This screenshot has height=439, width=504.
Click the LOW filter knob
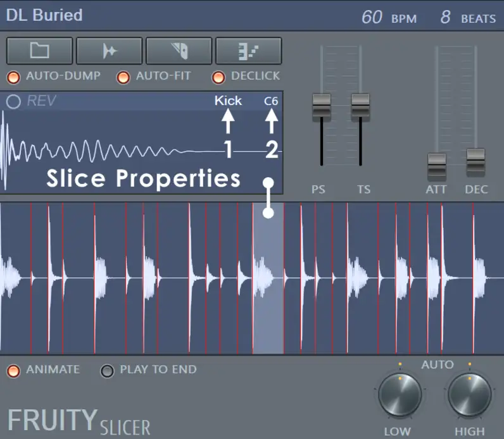(x=400, y=395)
